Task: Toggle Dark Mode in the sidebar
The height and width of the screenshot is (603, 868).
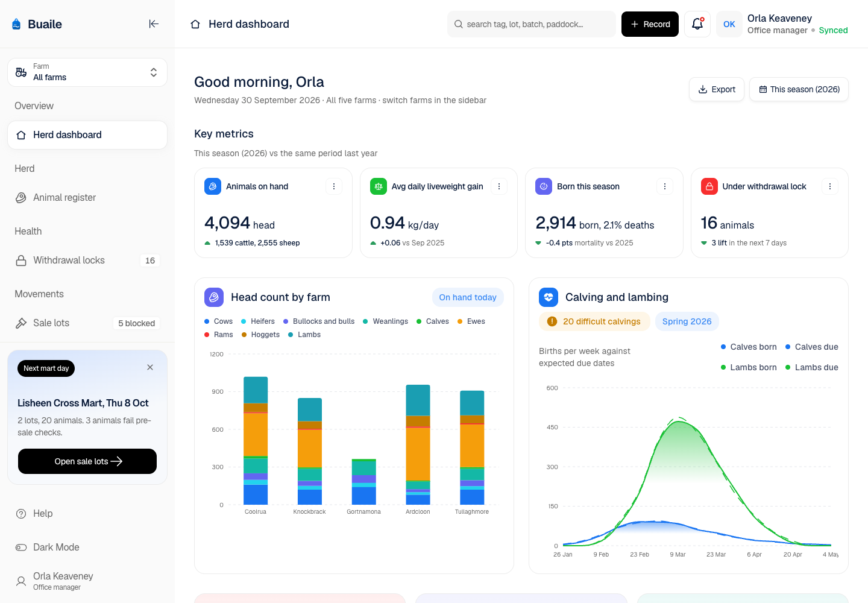Action: [87, 548]
